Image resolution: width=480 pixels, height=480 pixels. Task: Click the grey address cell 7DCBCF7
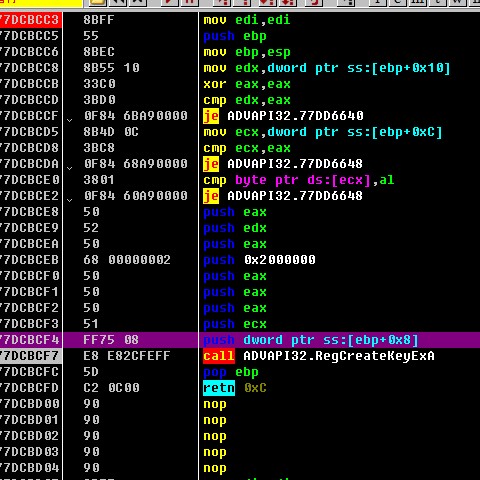(31, 356)
